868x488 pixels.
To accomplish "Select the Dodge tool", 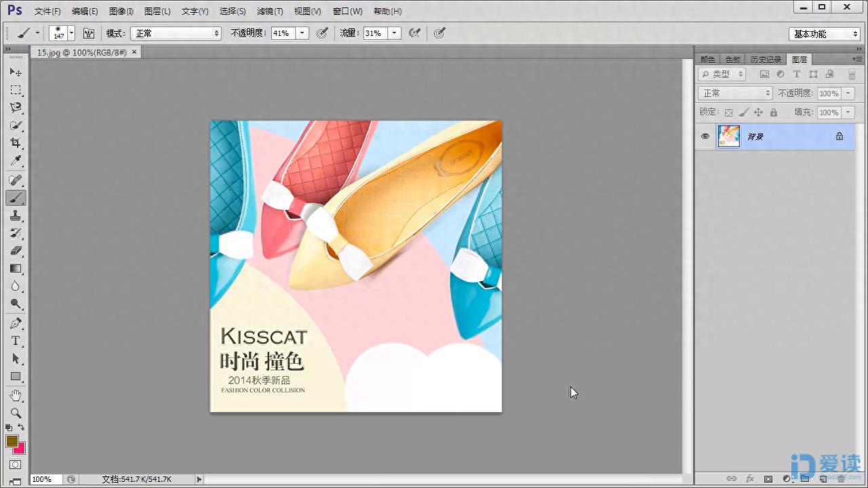I will pos(16,304).
